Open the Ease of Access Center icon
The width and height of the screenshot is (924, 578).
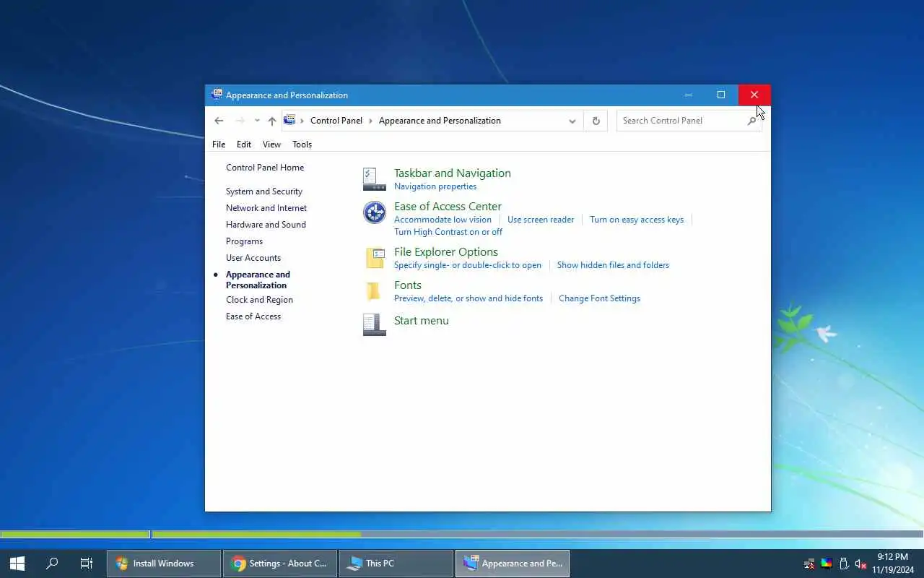click(374, 212)
